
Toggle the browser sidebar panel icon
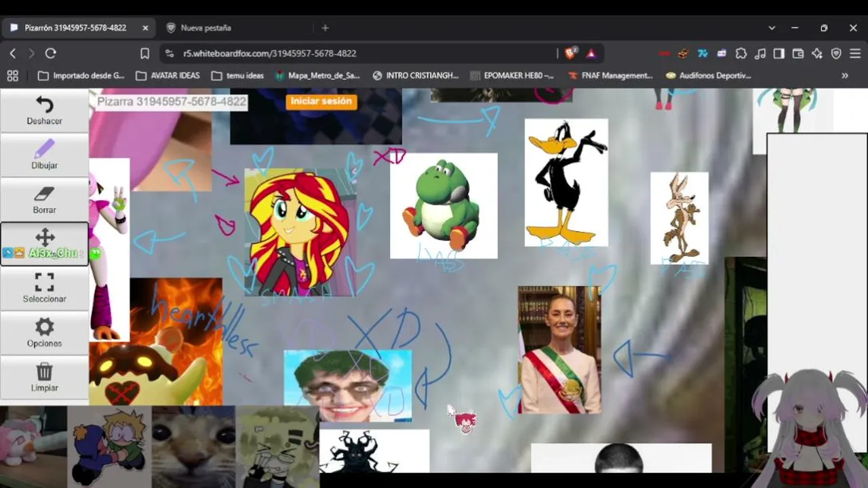point(779,53)
